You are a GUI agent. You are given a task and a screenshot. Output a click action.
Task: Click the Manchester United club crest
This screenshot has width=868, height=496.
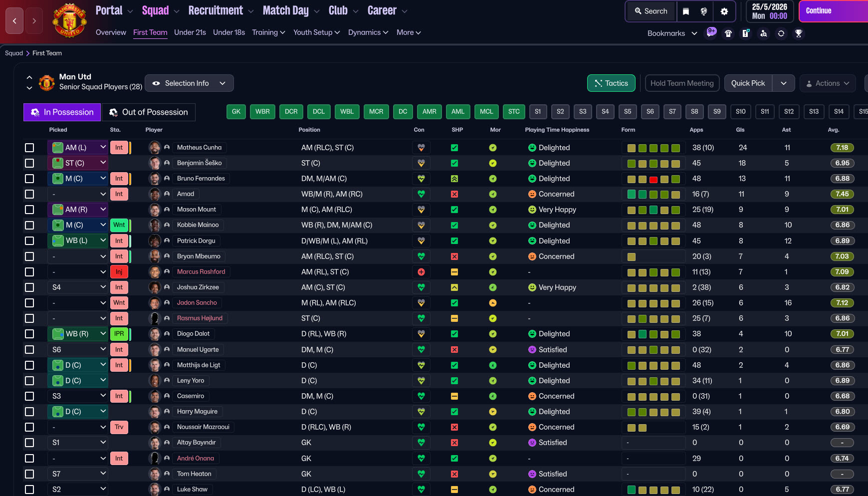click(70, 21)
